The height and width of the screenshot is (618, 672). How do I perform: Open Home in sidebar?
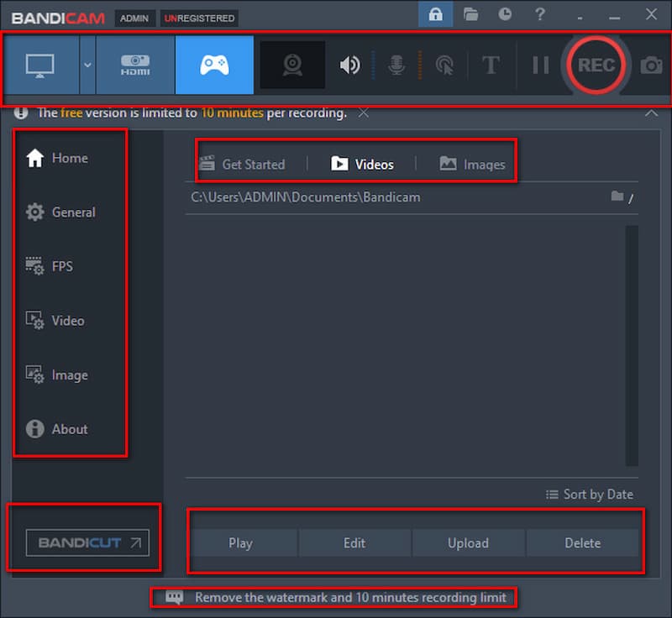click(x=57, y=158)
